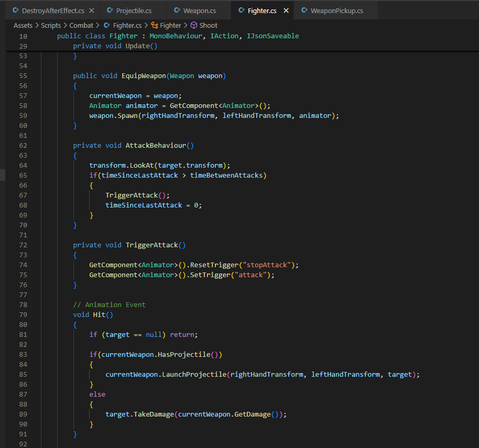Open the Shoot symbol breadcrumb
Image resolution: width=479 pixels, height=448 pixels.
click(x=208, y=25)
